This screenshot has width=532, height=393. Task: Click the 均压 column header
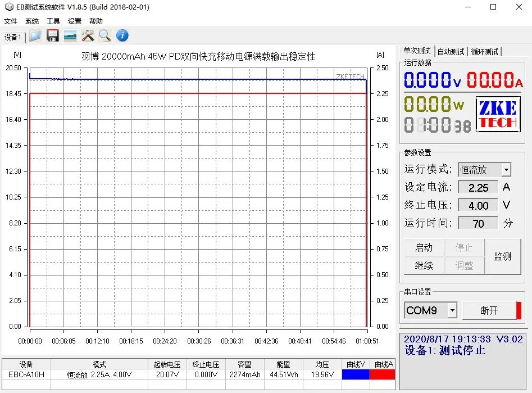[322, 364]
